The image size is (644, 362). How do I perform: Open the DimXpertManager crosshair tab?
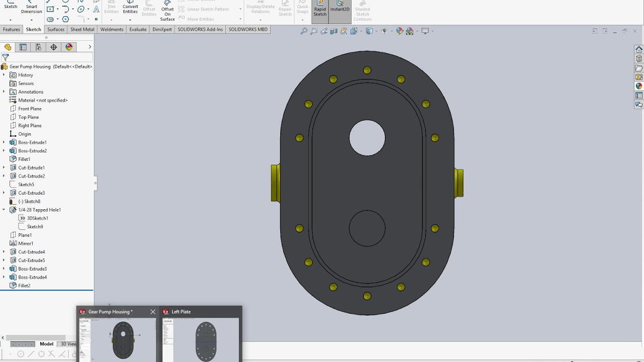[53, 47]
